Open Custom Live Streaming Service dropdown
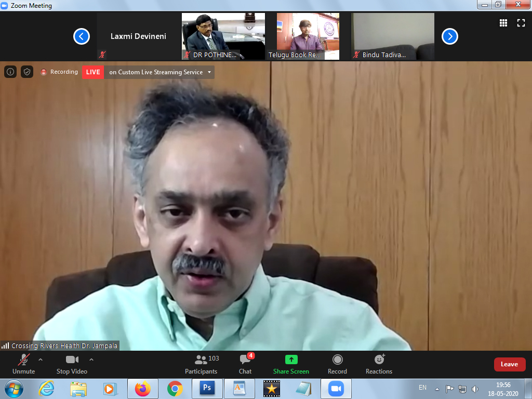The image size is (532, 399). [209, 72]
